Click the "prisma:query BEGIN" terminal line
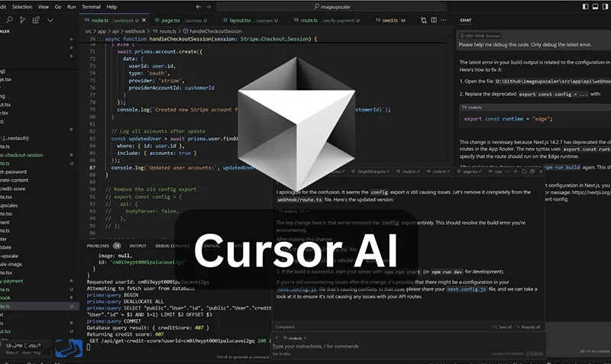Viewport: 611px width, 364px height. tap(112, 295)
